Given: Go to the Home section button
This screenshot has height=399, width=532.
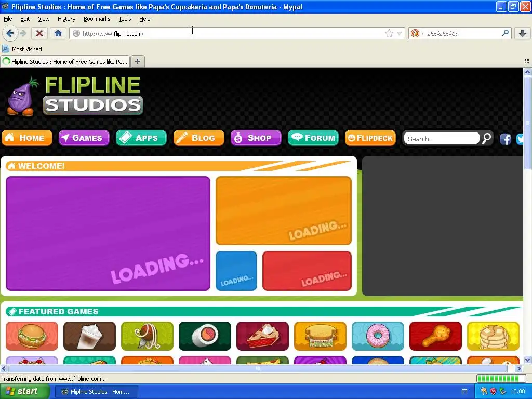Looking at the screenshot, I should (x=27, y=138).
